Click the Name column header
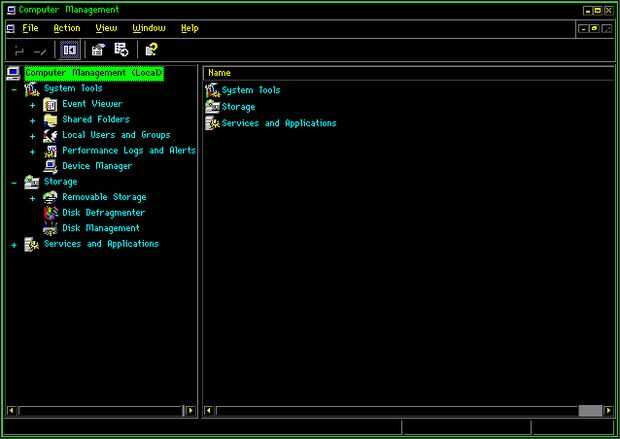 coord(409,73)
